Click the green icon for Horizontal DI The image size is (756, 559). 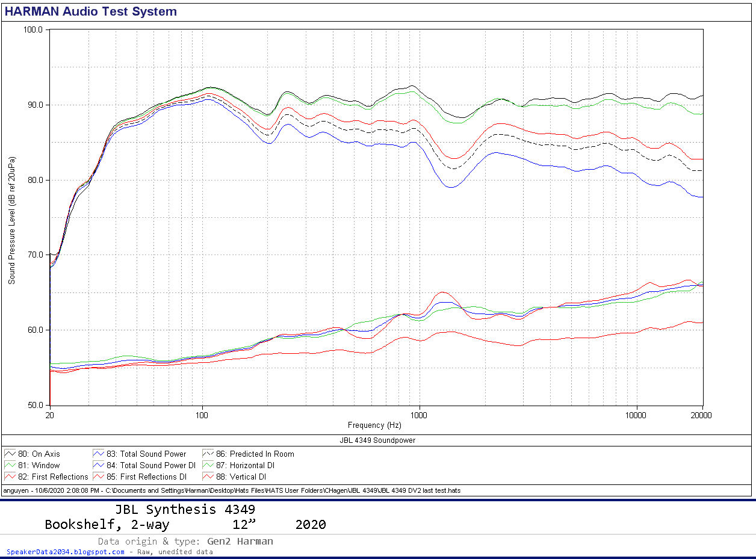click(x=208, y=465)
